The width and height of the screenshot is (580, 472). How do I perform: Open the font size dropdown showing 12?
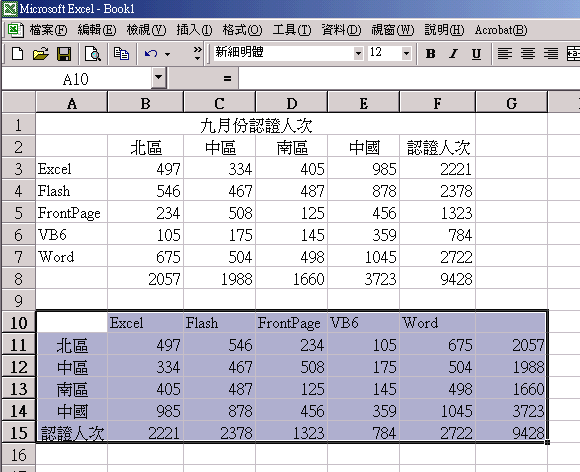pyautogui.click(x=406, y=54)
